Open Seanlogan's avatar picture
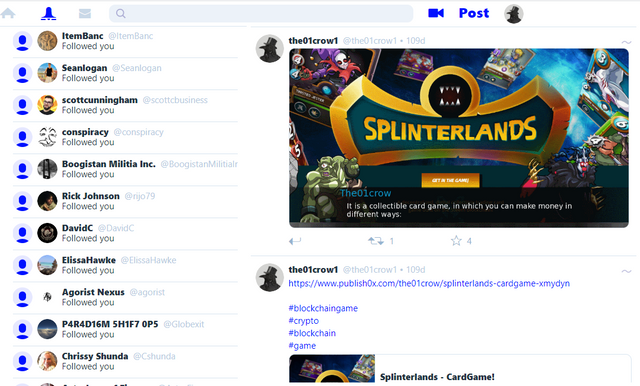640x386 pixels. (x=47, y=73)
